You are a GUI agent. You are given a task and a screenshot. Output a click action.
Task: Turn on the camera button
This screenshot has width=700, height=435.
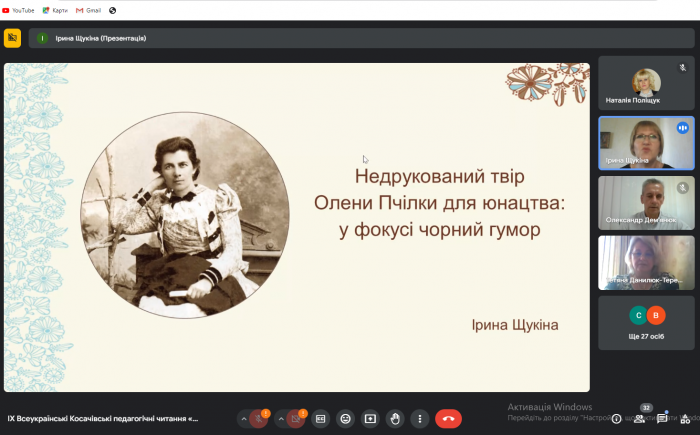pyautogui.click(x=296, y=419)
